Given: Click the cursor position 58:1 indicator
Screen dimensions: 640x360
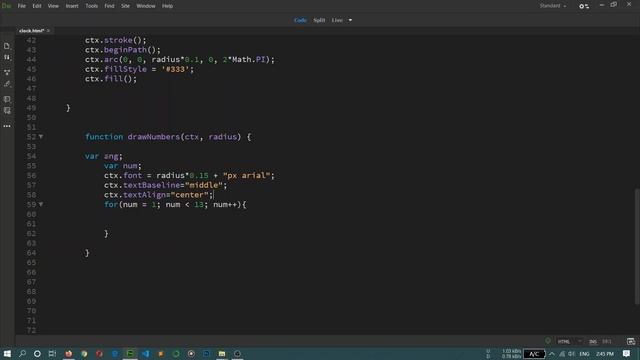Looking at the screenshot, I should point(607,342).
